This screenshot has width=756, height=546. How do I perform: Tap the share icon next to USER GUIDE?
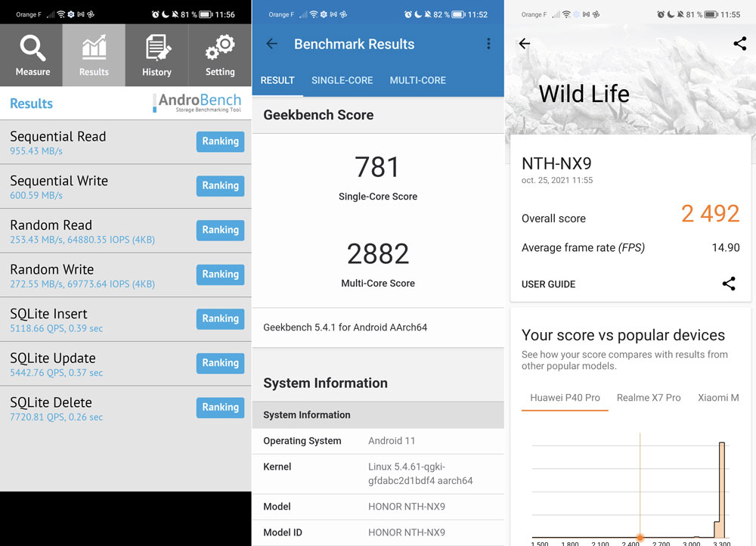click(729, 284)
